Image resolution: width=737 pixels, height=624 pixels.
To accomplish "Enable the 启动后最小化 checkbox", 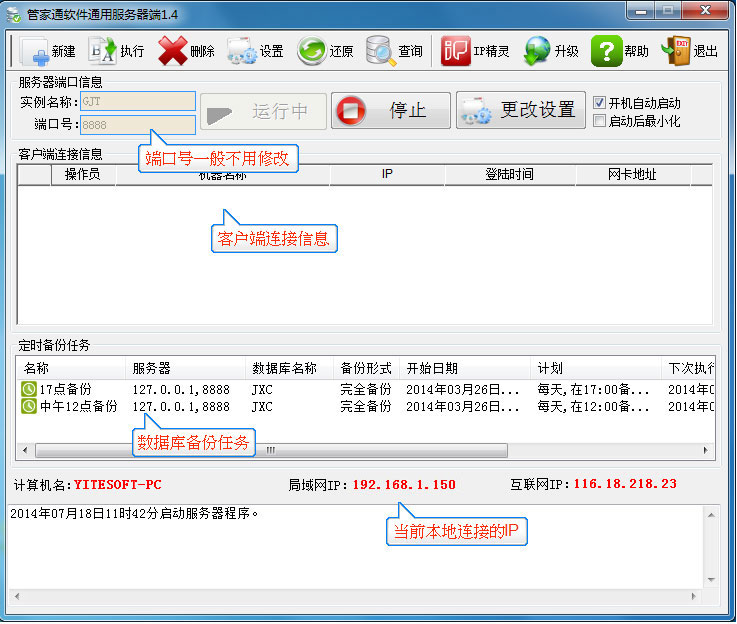I will [x=600, y=121].
